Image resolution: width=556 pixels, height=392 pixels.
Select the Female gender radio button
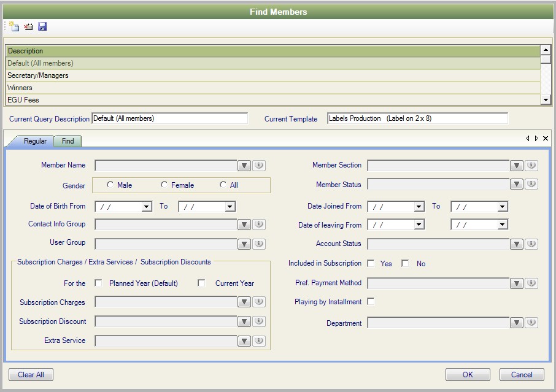pyautogui.click(x=164, y=185)
